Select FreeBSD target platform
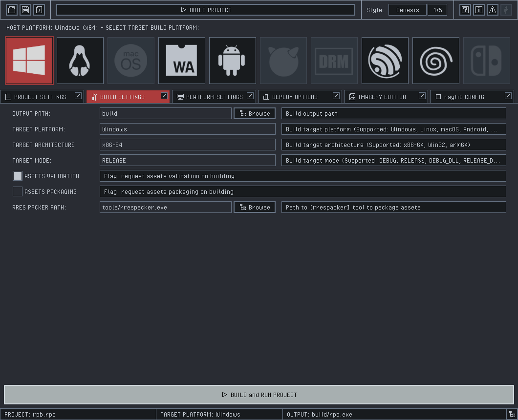The width and height of the screenshot is (518, 420). [x=283, y=61]
